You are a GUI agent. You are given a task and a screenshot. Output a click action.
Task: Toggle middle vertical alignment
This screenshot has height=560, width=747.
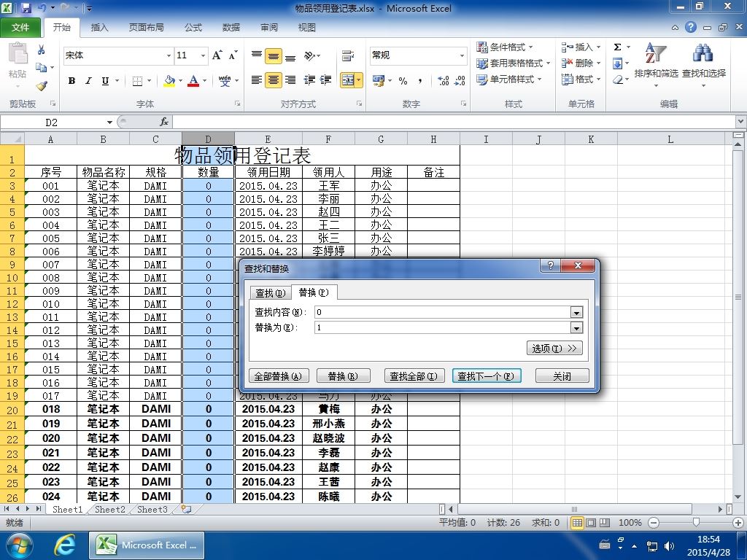coord(274,56)
